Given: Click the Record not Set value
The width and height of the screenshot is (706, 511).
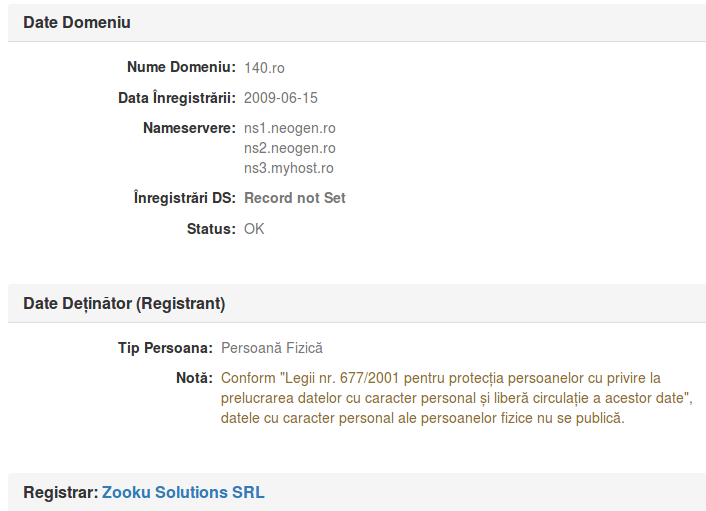Looking at the screenshot, I should 295,198.
